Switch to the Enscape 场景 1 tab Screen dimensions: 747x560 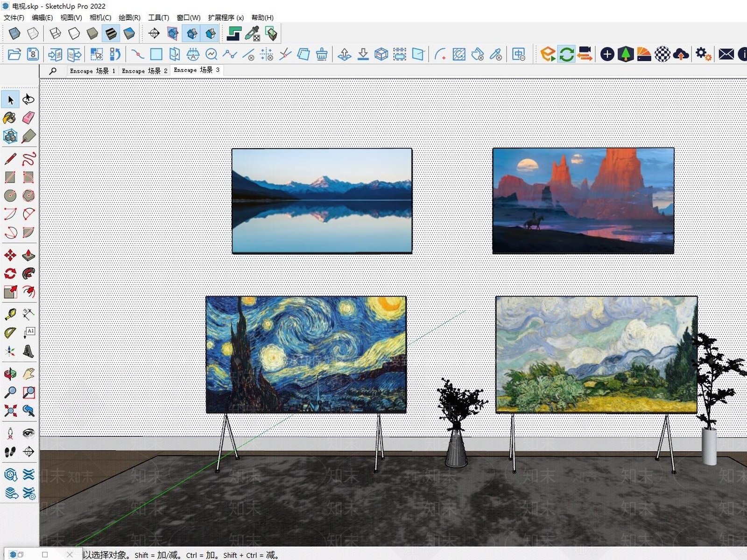[x=92, y=71]
